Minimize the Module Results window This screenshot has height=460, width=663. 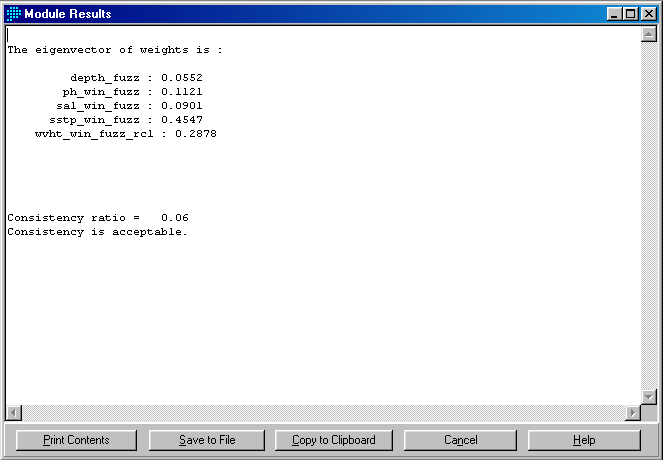tap(613, 14)
